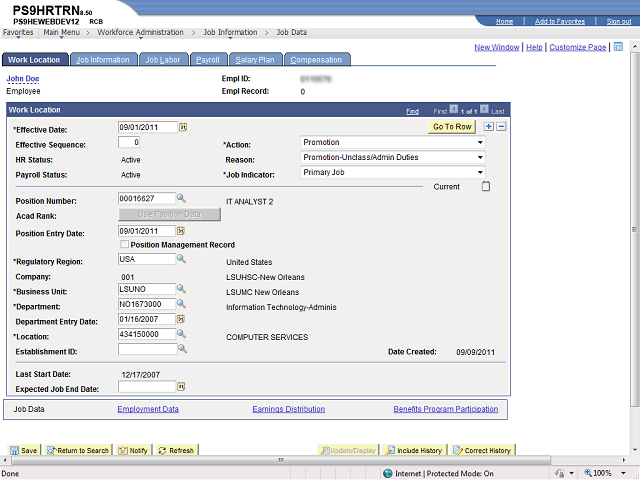640x480 pixels.
Task: Open calendar picker for Effective Date
Action: coord(183,127)
